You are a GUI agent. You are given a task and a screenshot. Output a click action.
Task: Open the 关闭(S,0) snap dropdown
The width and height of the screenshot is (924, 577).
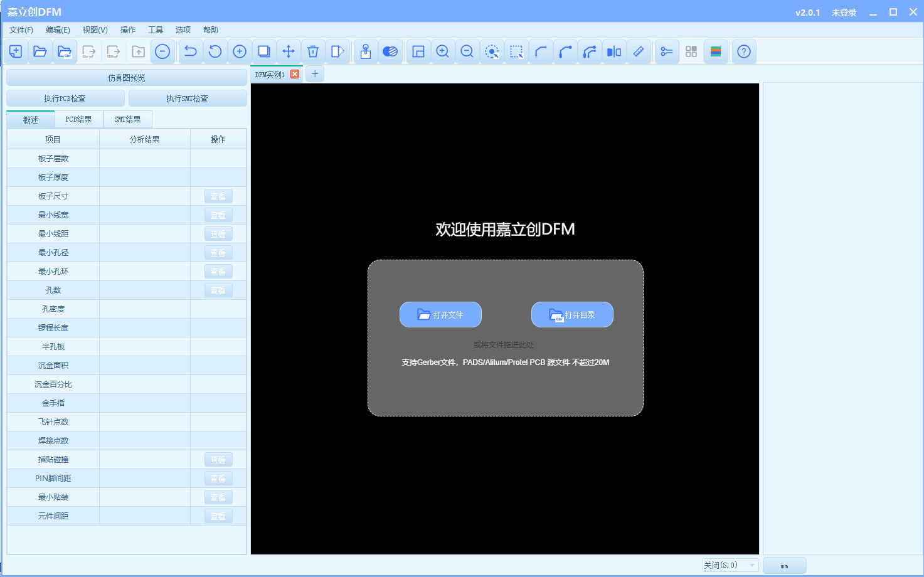[x=730, y=565]
